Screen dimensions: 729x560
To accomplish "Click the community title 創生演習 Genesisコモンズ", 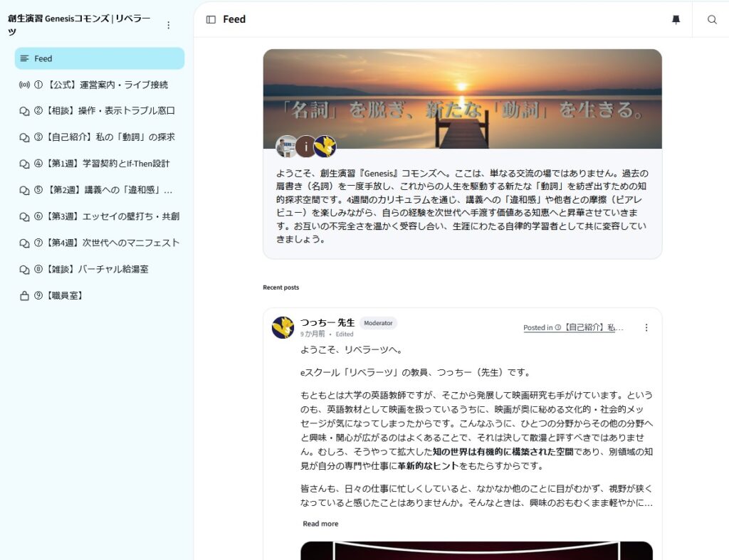I will (79, 25).
